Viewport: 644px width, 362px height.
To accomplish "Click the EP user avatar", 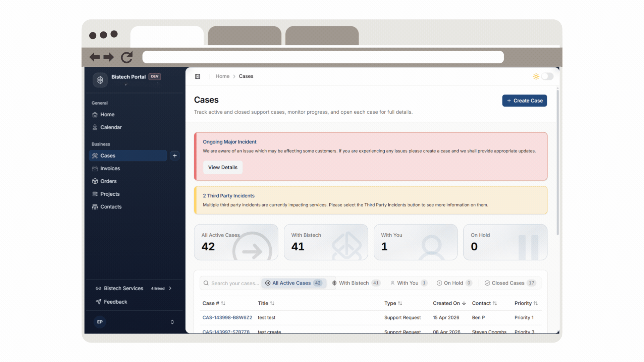I will click(x=100, y=322).
